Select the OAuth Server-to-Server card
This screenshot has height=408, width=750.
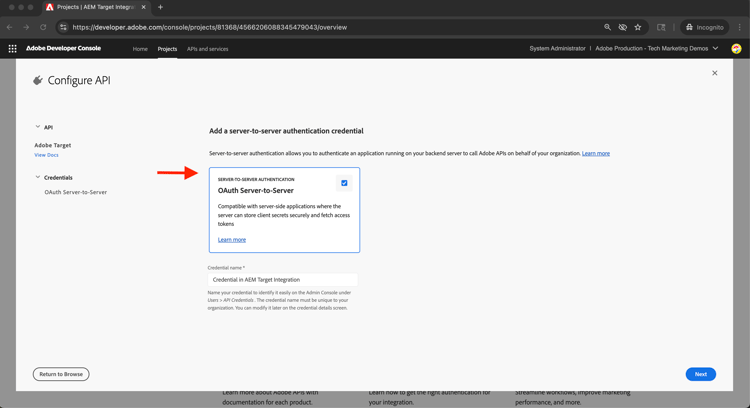284,210
